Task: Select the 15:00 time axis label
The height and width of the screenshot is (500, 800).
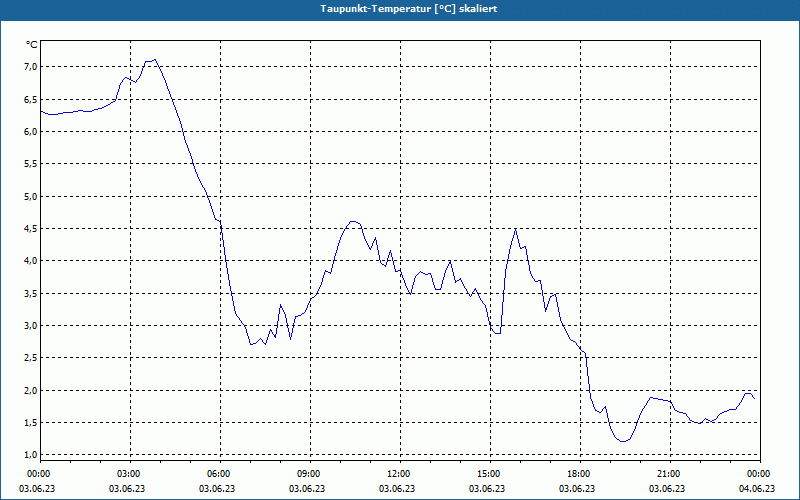Action: [x=488, y=474]
